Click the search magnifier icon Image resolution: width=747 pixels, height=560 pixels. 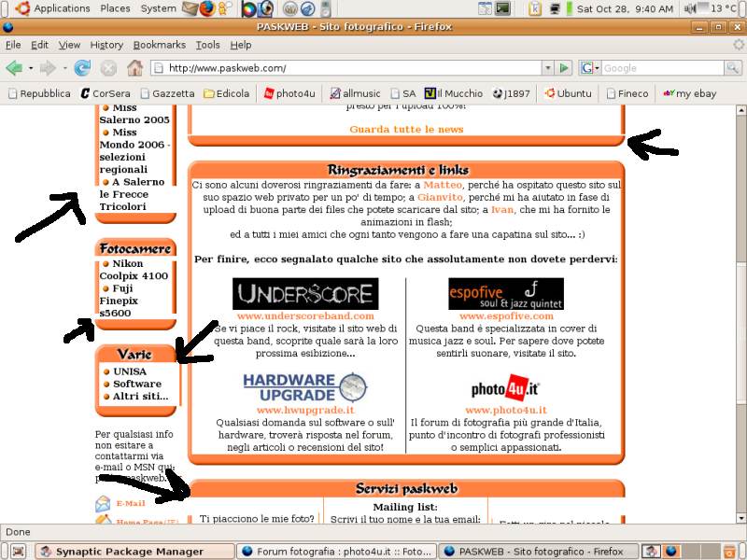click(732, 68)
